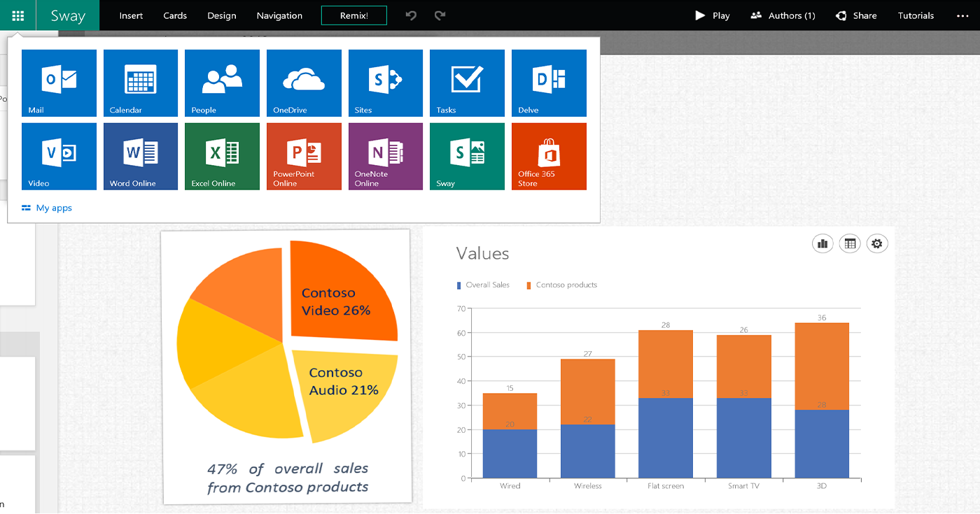Collapse the app launcher grid

(17, 15)
